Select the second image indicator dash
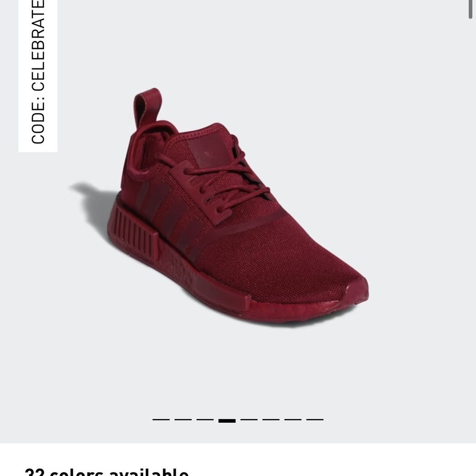This screenshot has height=476, width=476. [183, 420]
